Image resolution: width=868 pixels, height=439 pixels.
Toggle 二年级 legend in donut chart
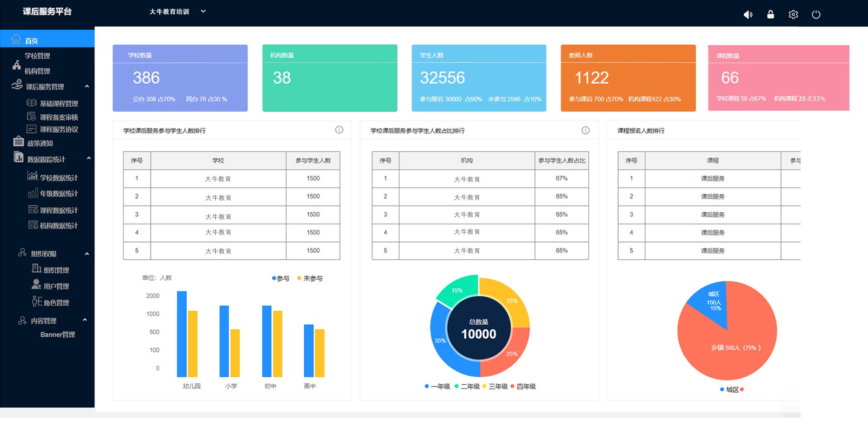coord(467,387)
